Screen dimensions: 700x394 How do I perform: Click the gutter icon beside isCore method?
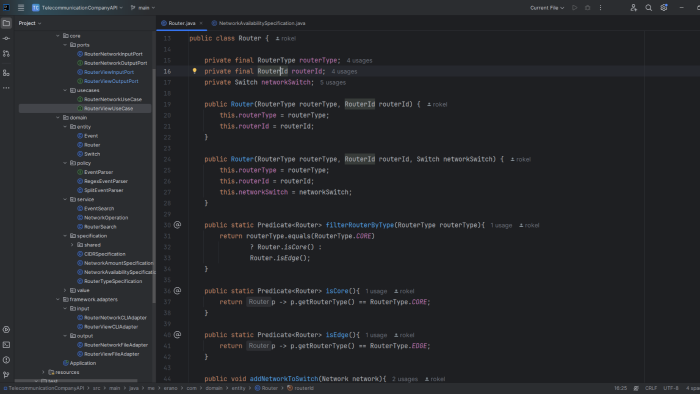coord(177,290)
